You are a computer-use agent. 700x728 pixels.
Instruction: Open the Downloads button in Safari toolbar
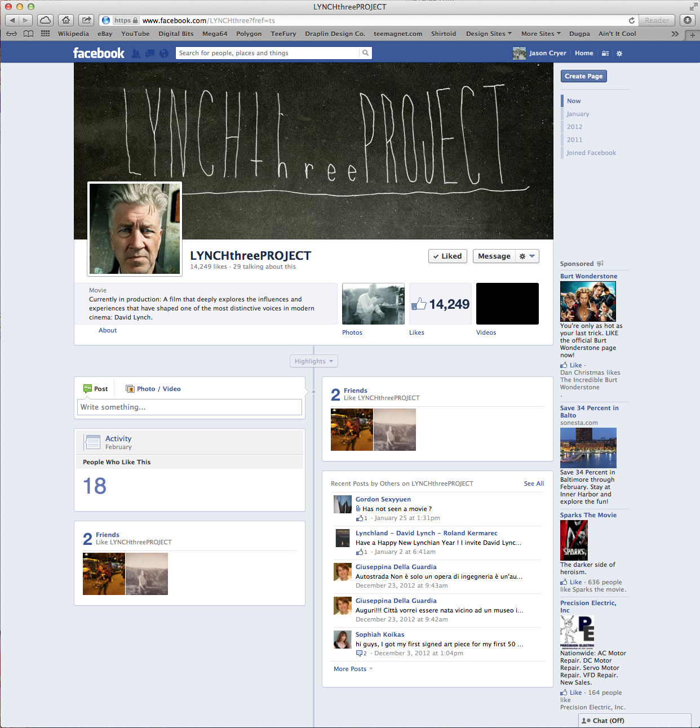point(687,20)
